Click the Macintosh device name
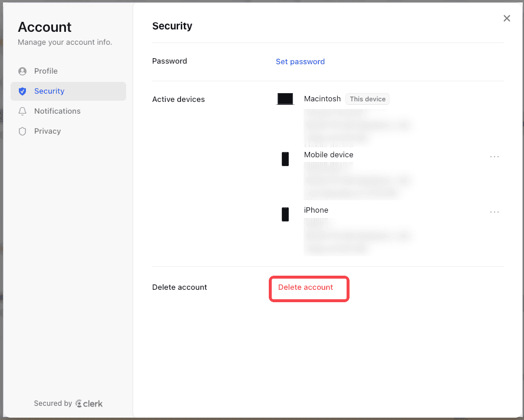The width and height of the screenshot is (524, 420). [x=322, y=99]
